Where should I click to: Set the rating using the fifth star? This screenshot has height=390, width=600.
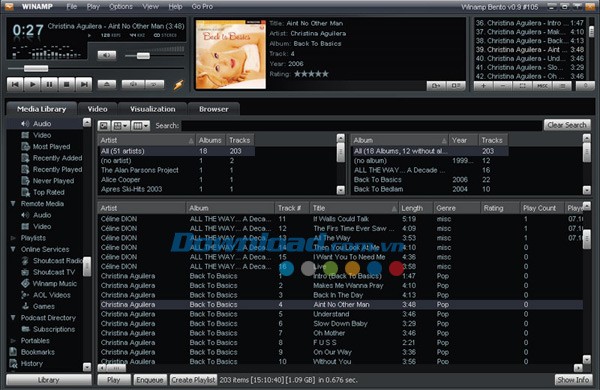pyautogui.click(x=325, y=74)
